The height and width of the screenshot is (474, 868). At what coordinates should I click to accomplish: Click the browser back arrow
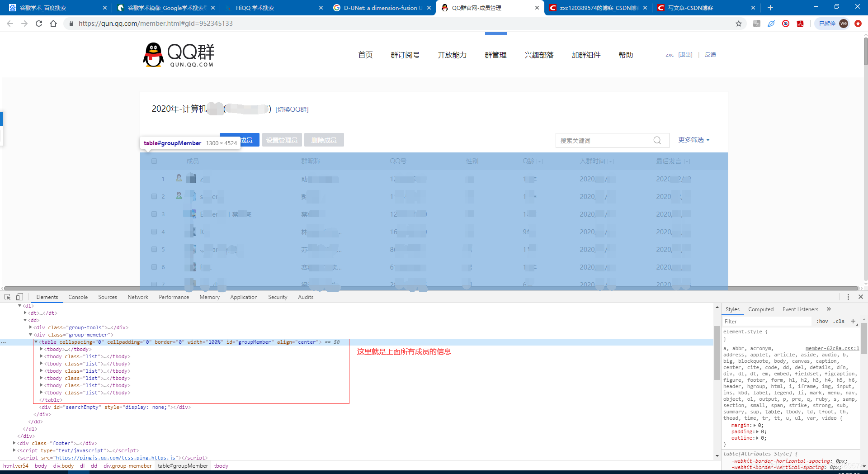click(x=10, y=24)
